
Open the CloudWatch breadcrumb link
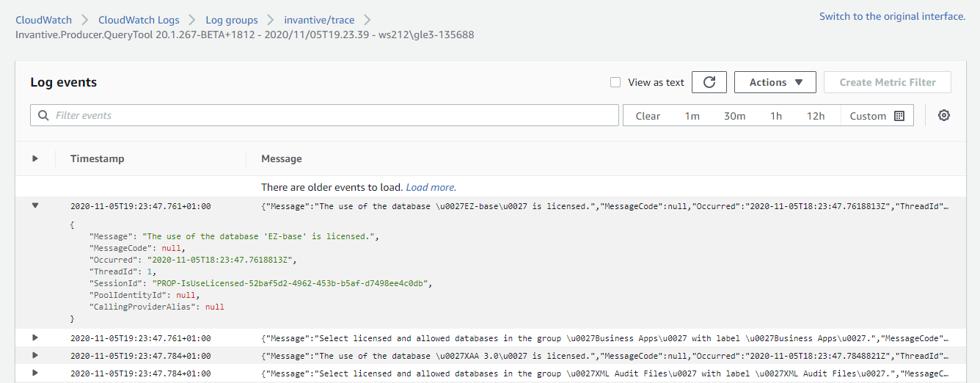43,20
